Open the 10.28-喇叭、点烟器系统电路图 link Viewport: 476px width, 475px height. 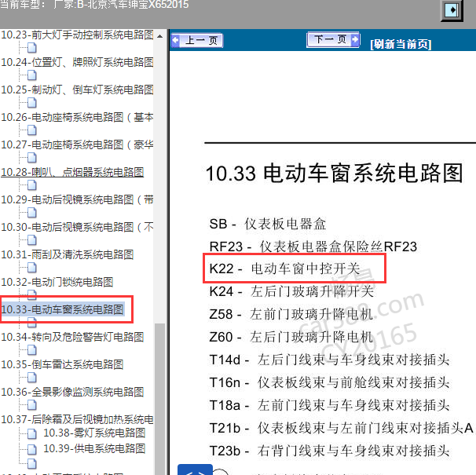click(x=72, y=172)
